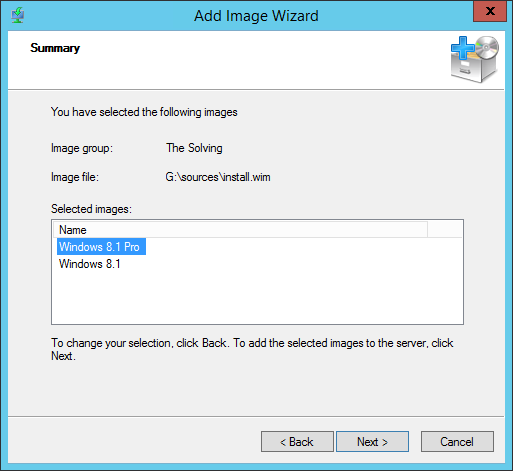Click the blank header right of Name column
513x471 pixels.
coord(445,230)
